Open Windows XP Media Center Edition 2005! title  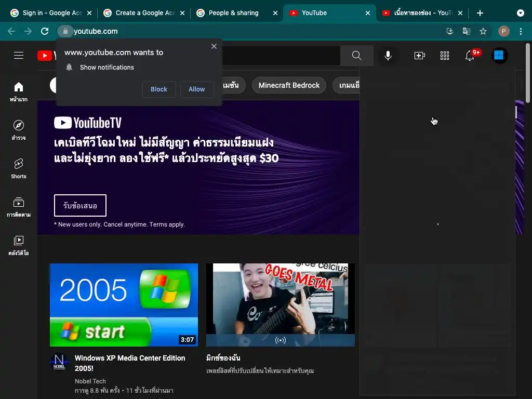click(130, 363)
